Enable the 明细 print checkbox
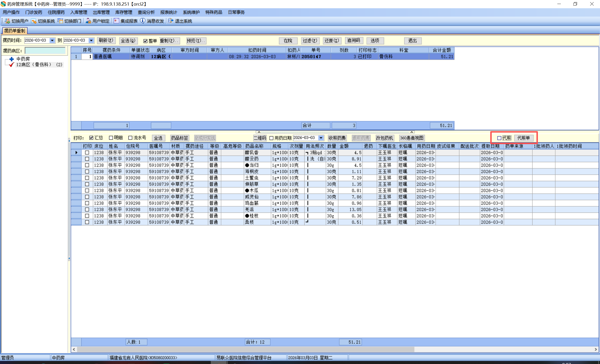 tap(111, 138)
